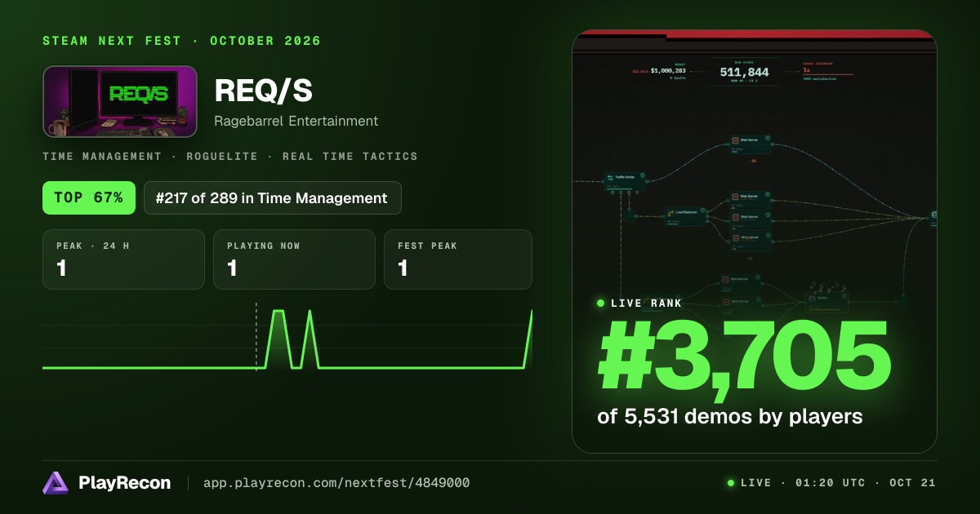Open the REQ/S game capsule thumbnail
Image resolution: width=980 pixels, height=514 pixels.
coord(120,101)
